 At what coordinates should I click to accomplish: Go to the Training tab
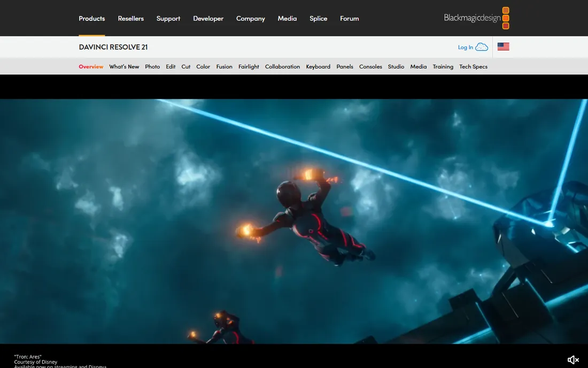click(x=443, y=66)
